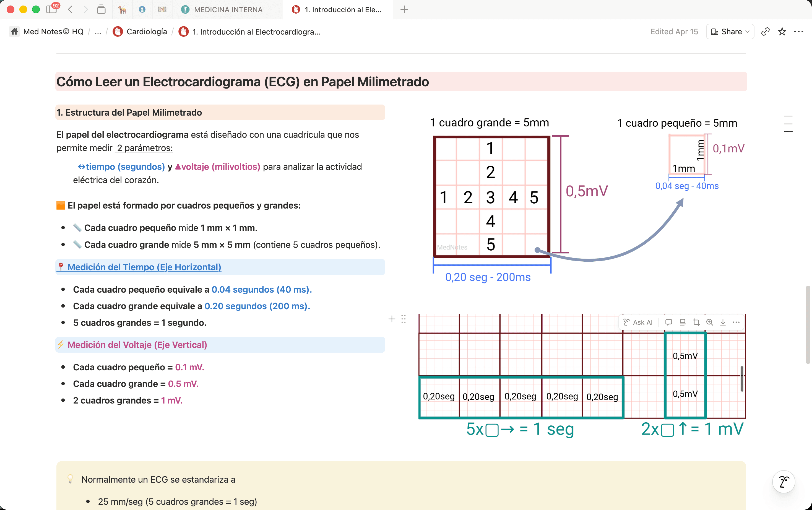Expand the image with zoom icon

tap(709, 322)
